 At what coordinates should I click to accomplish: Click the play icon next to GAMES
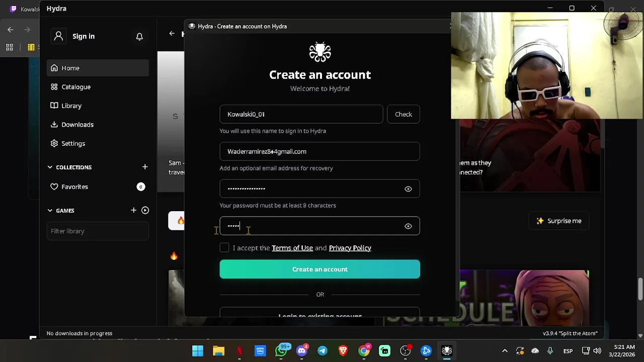[145, 210]
